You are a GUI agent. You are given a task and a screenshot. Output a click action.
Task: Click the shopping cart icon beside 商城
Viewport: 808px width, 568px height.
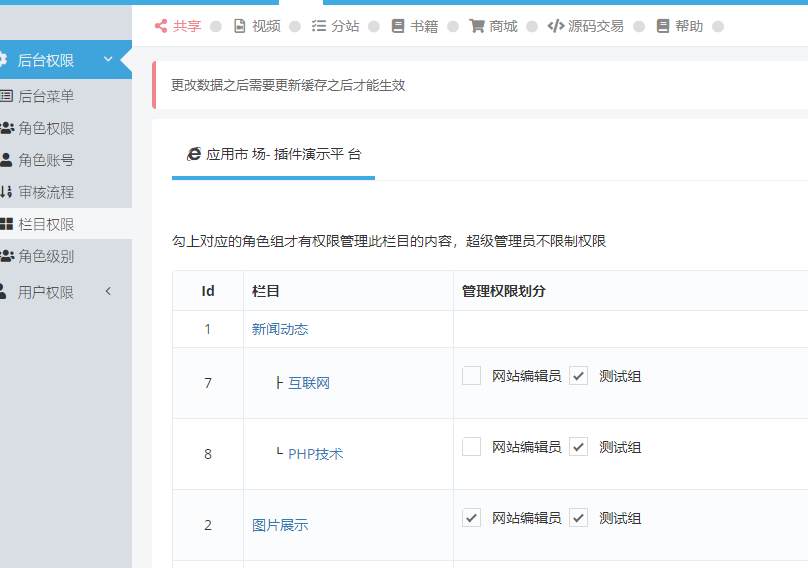click(477, 26)
